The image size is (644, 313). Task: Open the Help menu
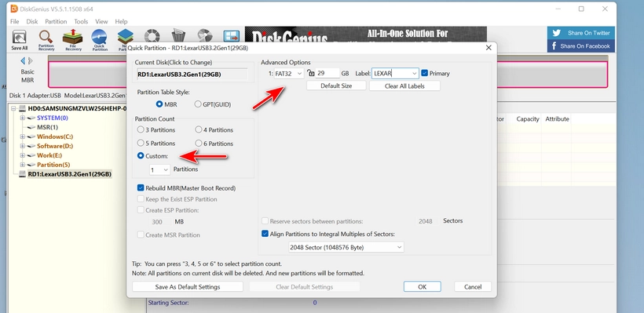point(121,21)
